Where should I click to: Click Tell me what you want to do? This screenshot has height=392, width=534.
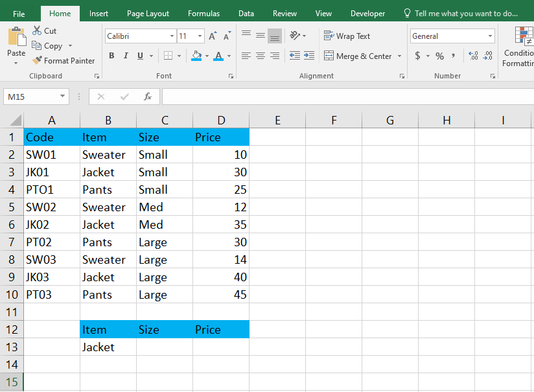point(461,14)
